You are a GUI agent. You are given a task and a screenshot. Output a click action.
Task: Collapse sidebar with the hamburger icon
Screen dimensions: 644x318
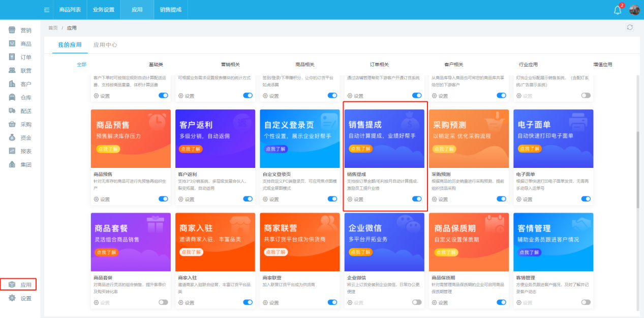pyautogui.click(x=47, y=10)
